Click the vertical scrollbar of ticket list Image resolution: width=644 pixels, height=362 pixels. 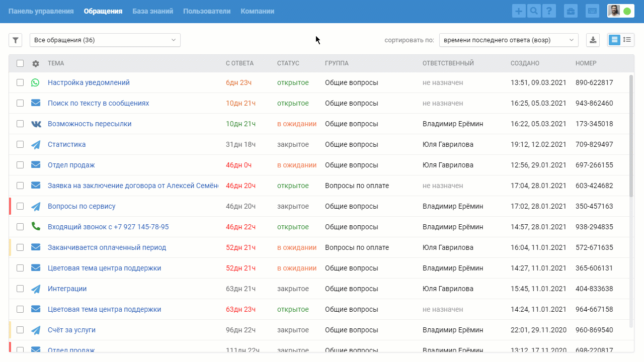631,136
